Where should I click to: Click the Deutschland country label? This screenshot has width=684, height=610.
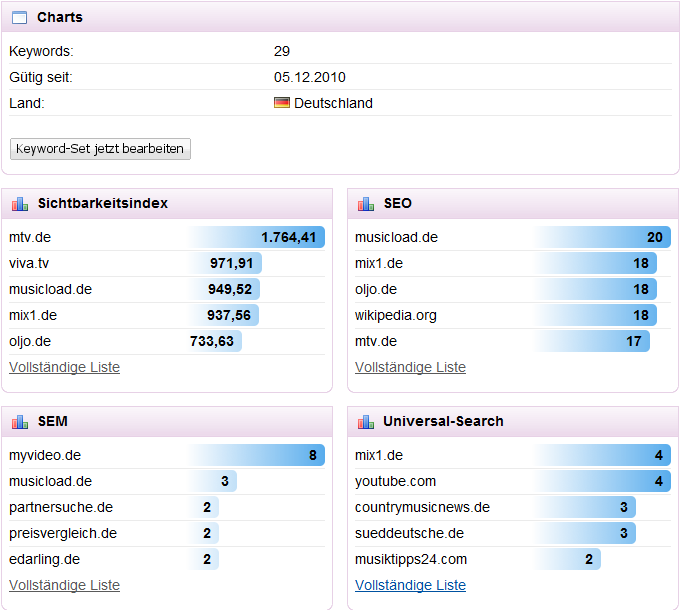point(333,103)
